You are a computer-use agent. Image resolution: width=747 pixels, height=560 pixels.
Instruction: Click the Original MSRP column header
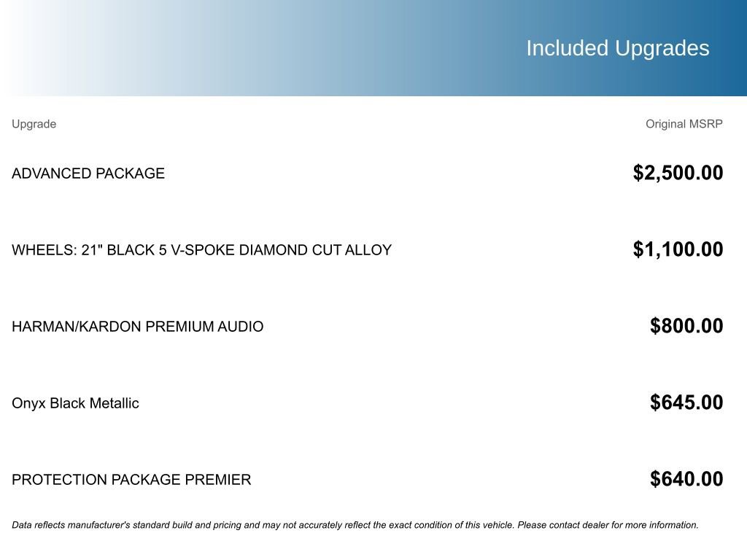[x=684, y=124]
